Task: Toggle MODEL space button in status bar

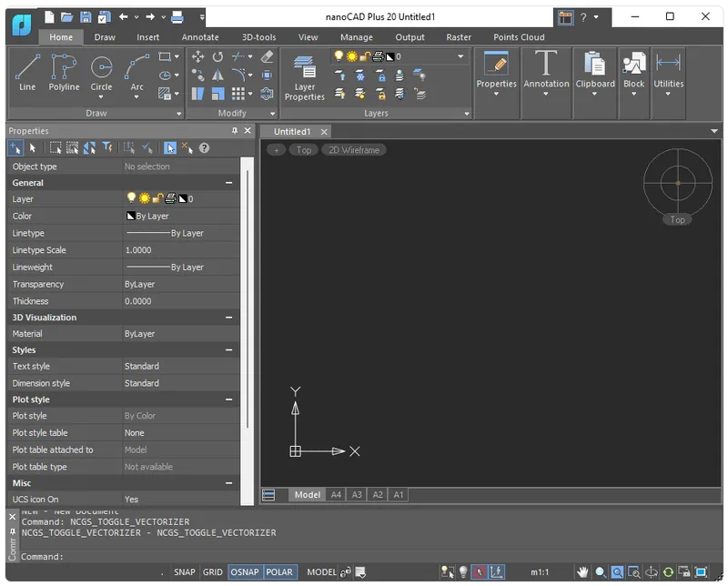Action: [x=321, y=572]
